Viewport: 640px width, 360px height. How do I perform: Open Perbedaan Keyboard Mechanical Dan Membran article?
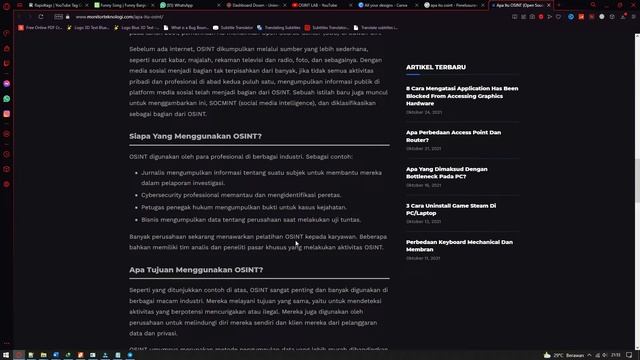(459, 246)
